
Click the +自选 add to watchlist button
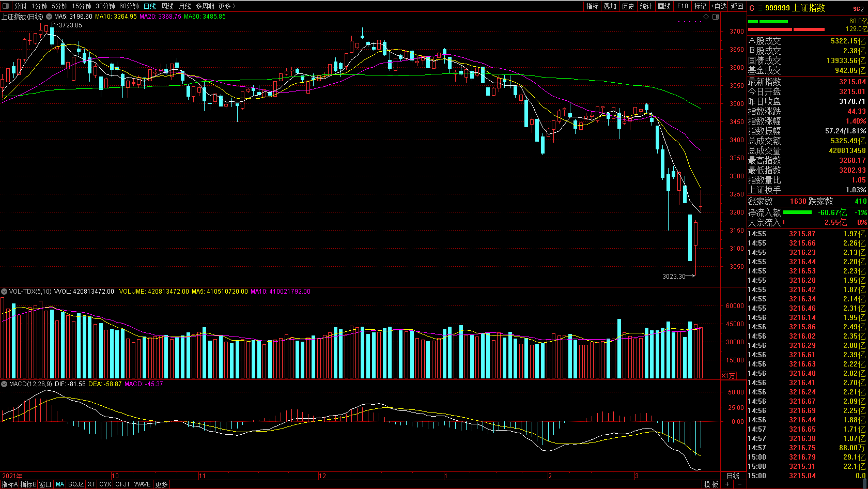tap(719, 6)
